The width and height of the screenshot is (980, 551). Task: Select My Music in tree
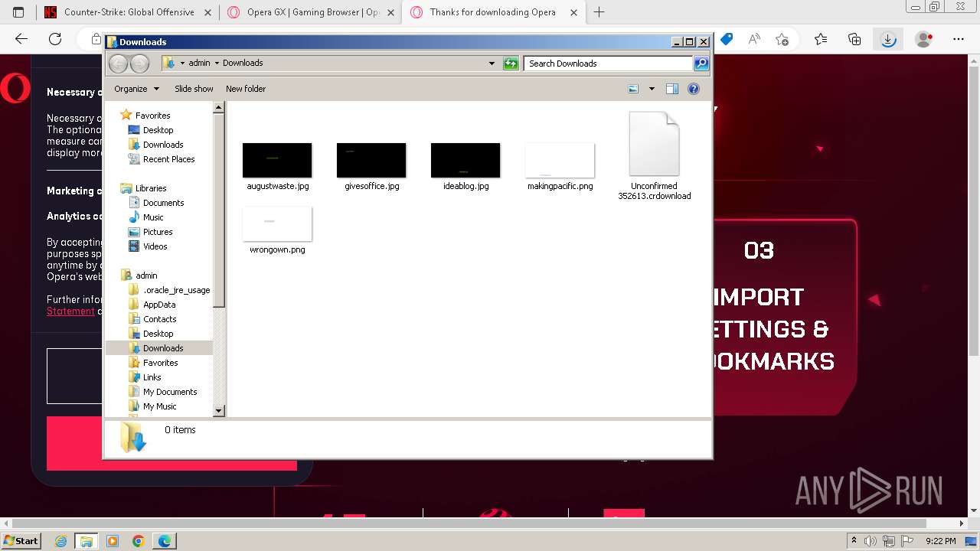pyautogui.click(x=159, y=406)
